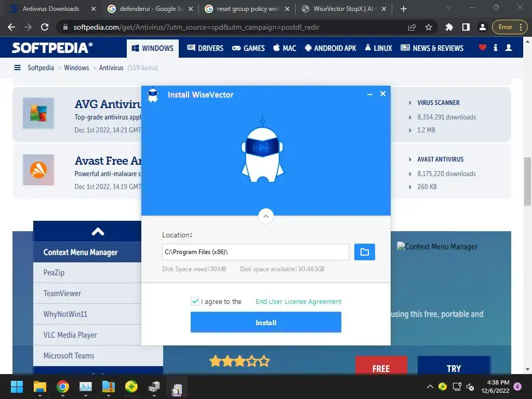
Task: Click the blue TRY button
Action: click(454, 366)
